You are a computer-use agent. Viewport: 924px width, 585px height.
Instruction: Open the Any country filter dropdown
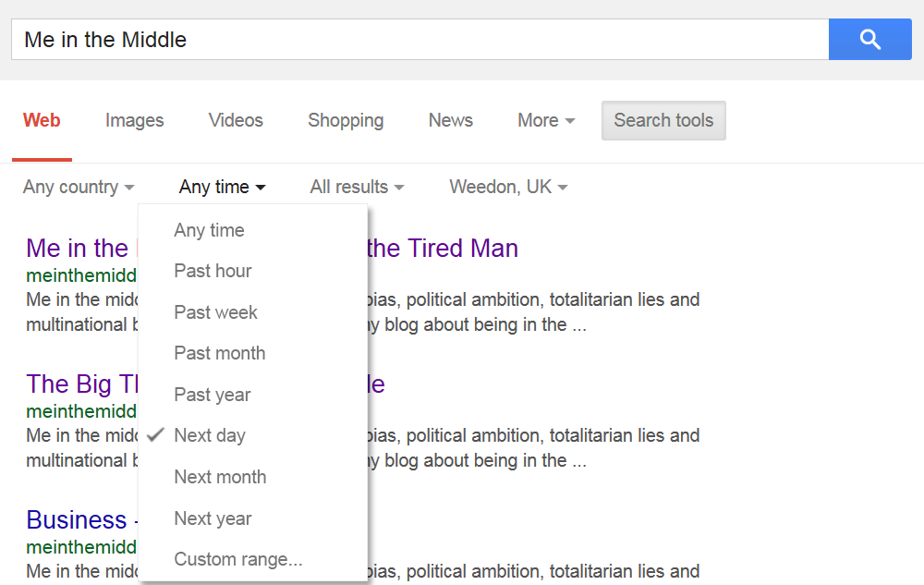[79, 187]
